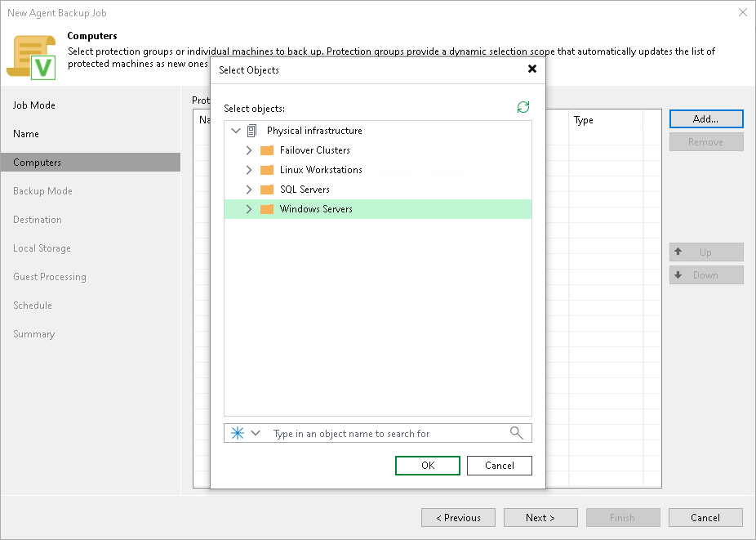This screenshot has height=540, width=756.
Task: Click the Failover Clusters folder icon
Action: coord(267,150)
